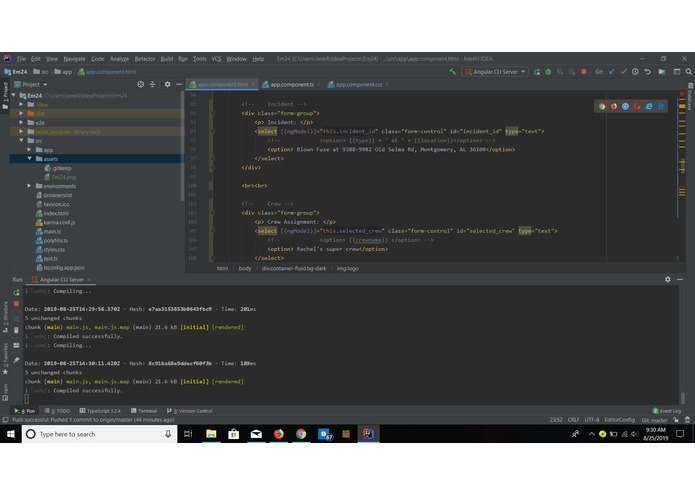Screen dimensions: 695x494
Task: Click the Windows taskbar search box
Action: click(x=100, y=434)
